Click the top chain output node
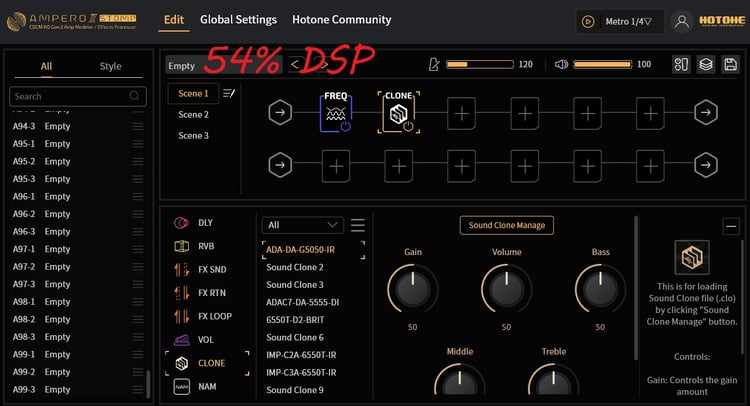This screenshot has height=406, width=750. 706,112
